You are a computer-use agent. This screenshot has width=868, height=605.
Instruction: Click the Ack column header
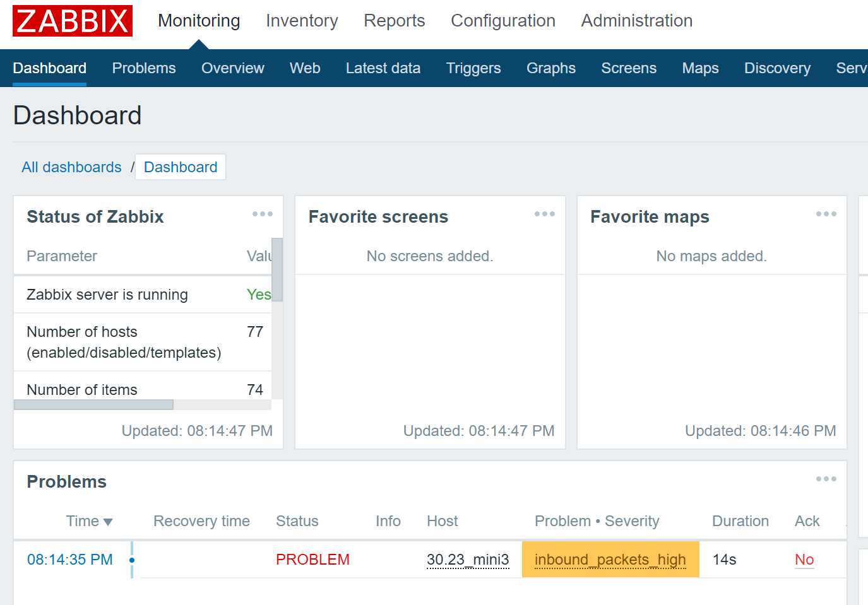(x=807, y=521)
